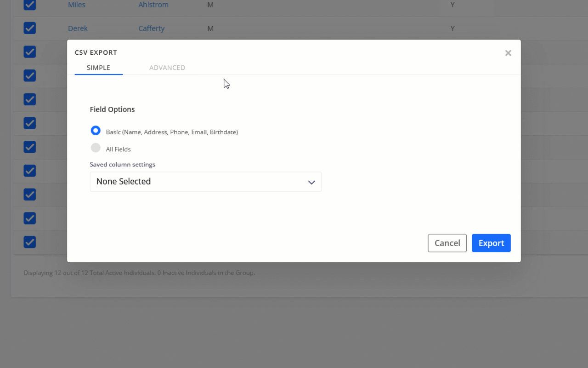Select the Simple tab
This screenshot has height=368, width=588.
click(x=98, y=68)
